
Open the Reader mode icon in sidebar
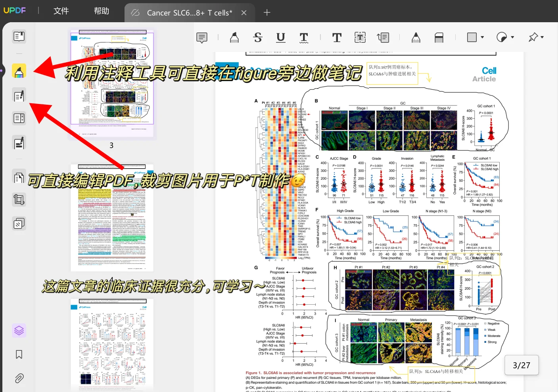click(x=19, y=37)
